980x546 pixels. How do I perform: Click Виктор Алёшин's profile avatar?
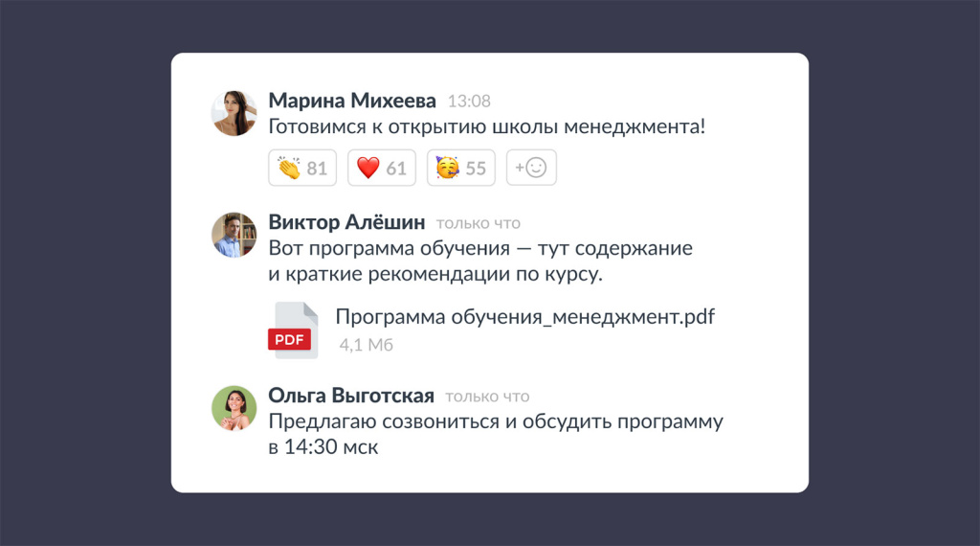(x=234, y=236)
